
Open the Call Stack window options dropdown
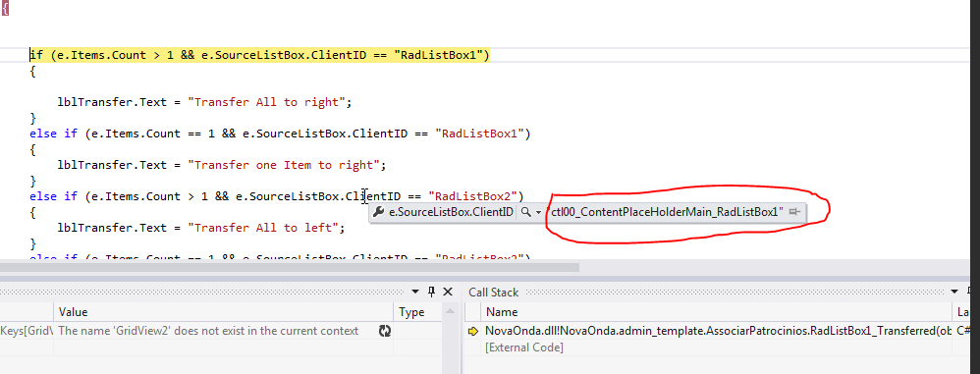click(x=953, y=292)
